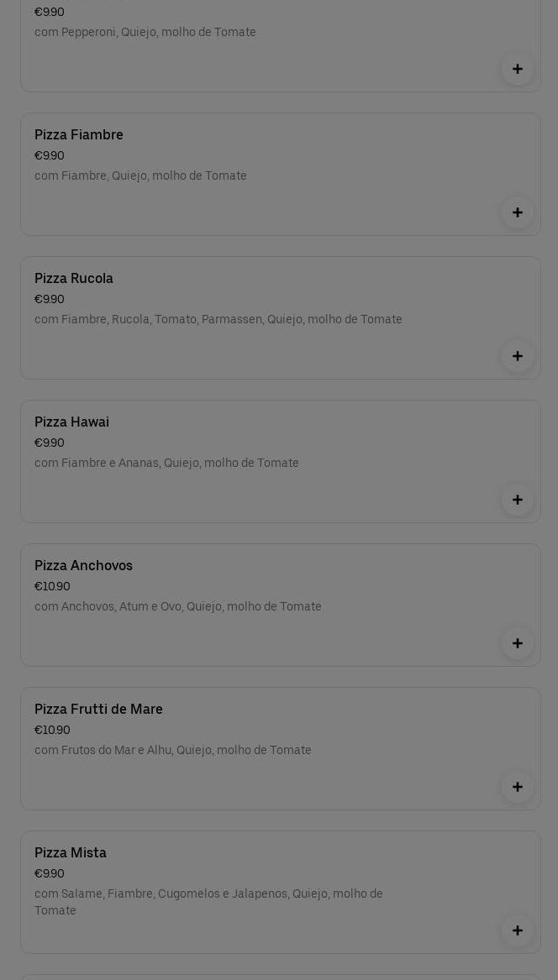
Task: Select Pizza Hawai description with Ananas
Action: coord(166,463)
